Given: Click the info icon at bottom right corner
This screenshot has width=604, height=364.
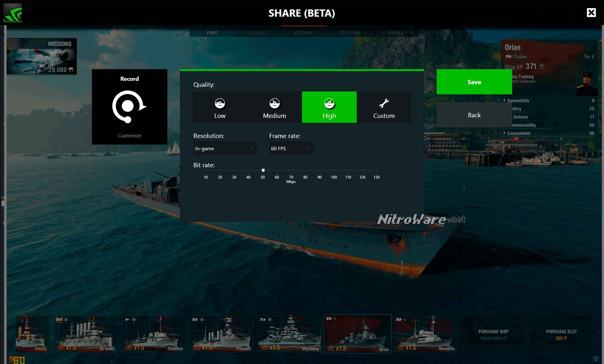Looking at the screenshot, I should coord(595,359).
